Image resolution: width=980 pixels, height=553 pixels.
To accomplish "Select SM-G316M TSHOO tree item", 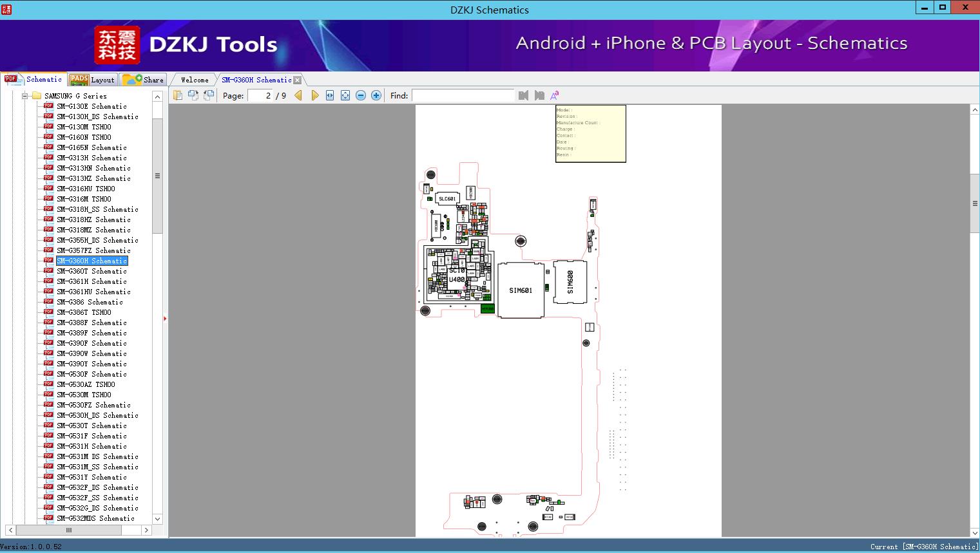I will 84,199.
